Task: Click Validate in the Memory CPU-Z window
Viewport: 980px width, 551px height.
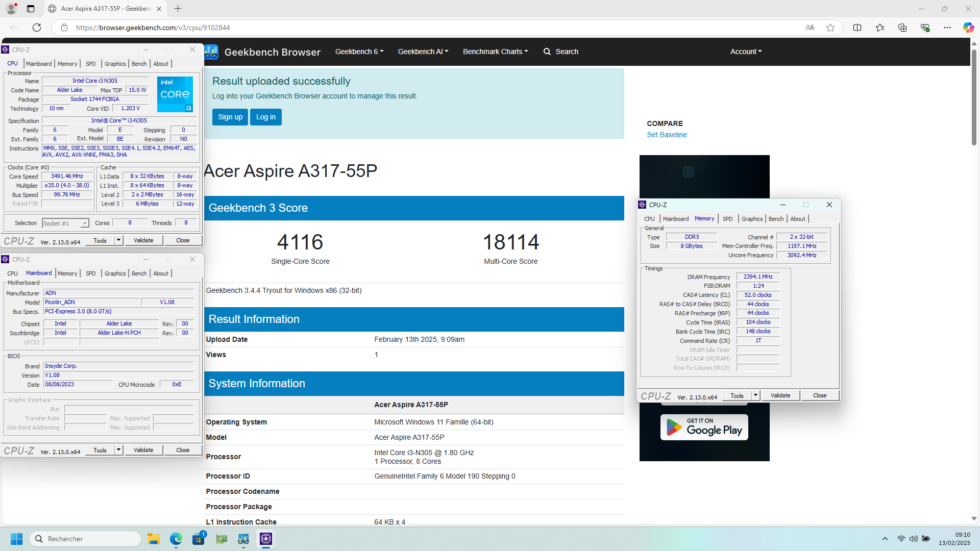Action: [780, 395]
